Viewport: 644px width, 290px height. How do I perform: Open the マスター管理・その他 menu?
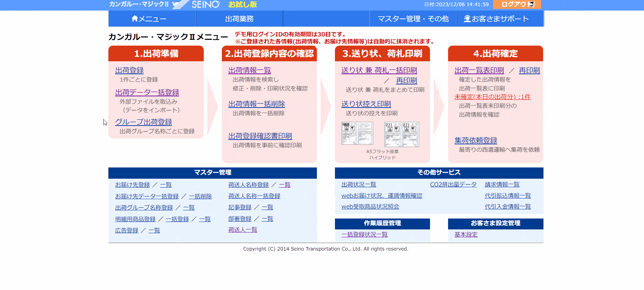coord(413,19)
